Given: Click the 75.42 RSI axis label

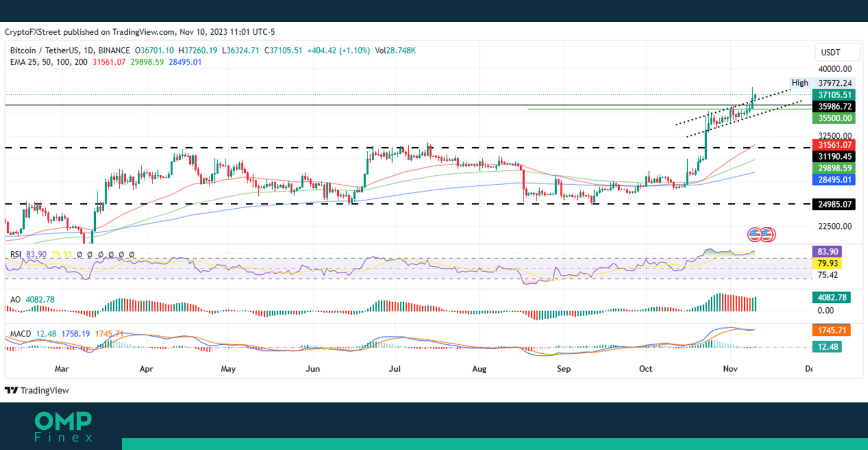Looking at the screenshot, I should [828, 275].
